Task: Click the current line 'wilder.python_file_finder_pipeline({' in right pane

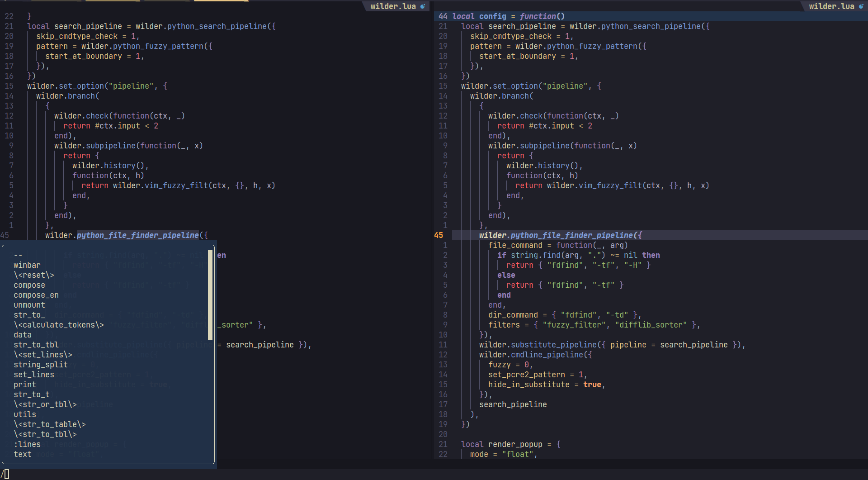Action: (x=561, y=235)
